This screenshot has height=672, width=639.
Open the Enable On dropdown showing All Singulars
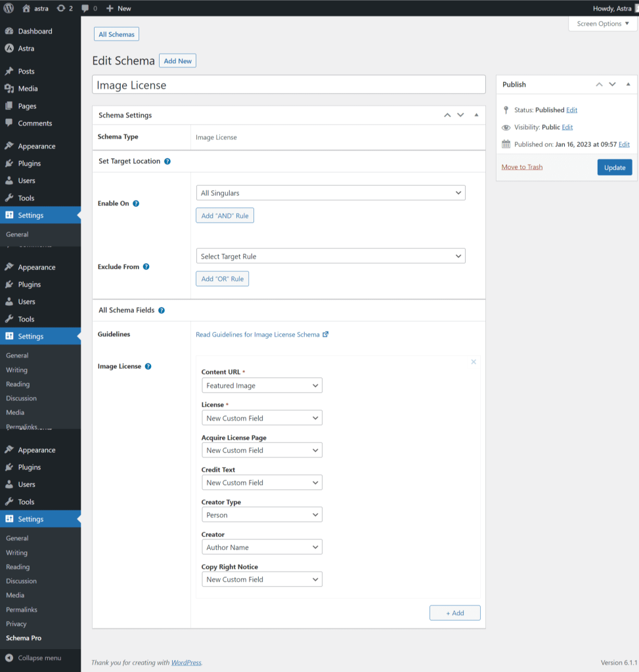330,192
